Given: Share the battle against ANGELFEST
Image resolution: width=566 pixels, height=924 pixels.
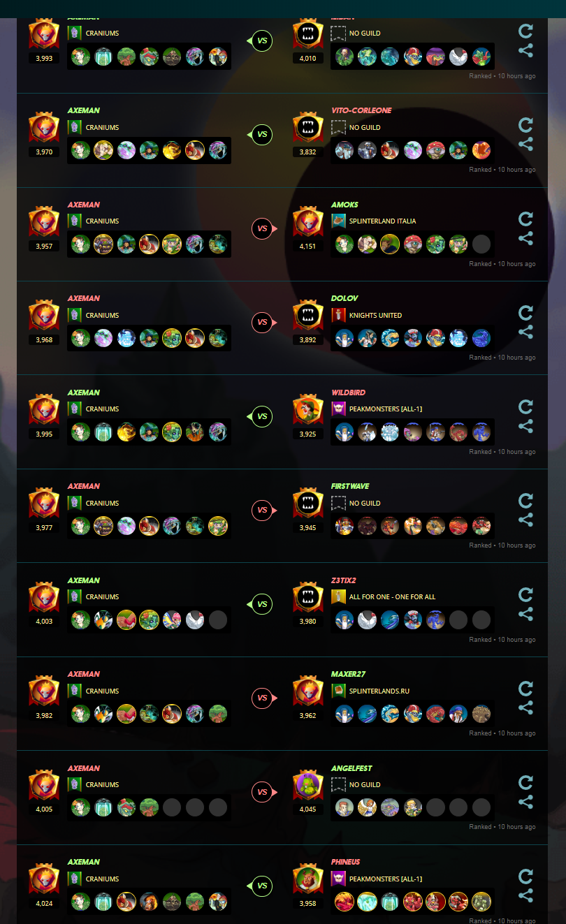Looking at the screenshot, I should [x=525, y=802].
